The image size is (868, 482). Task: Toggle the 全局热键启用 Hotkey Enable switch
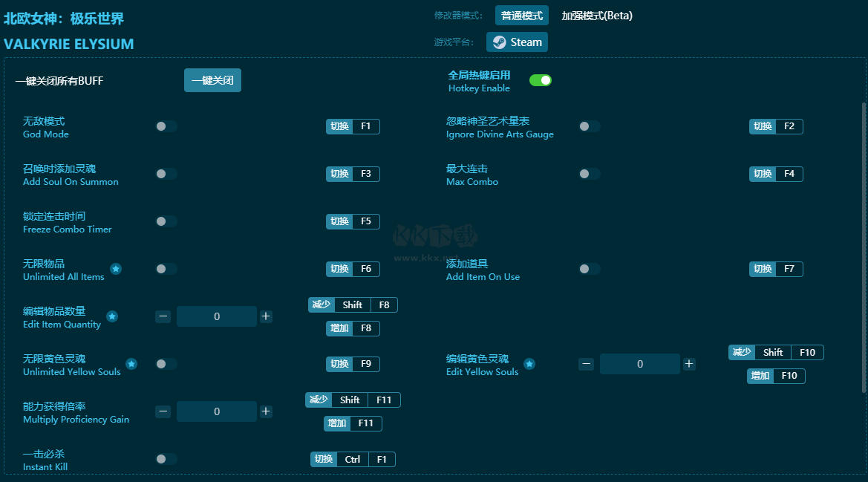click(x=541, y=80)
